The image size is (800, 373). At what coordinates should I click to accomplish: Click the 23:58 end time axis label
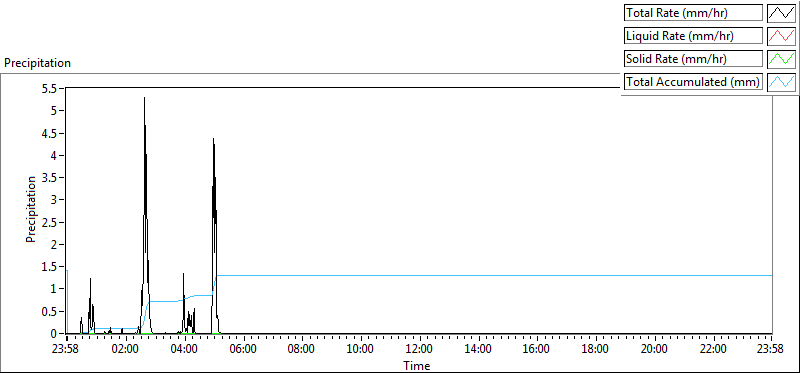click(x=771, y=350)
